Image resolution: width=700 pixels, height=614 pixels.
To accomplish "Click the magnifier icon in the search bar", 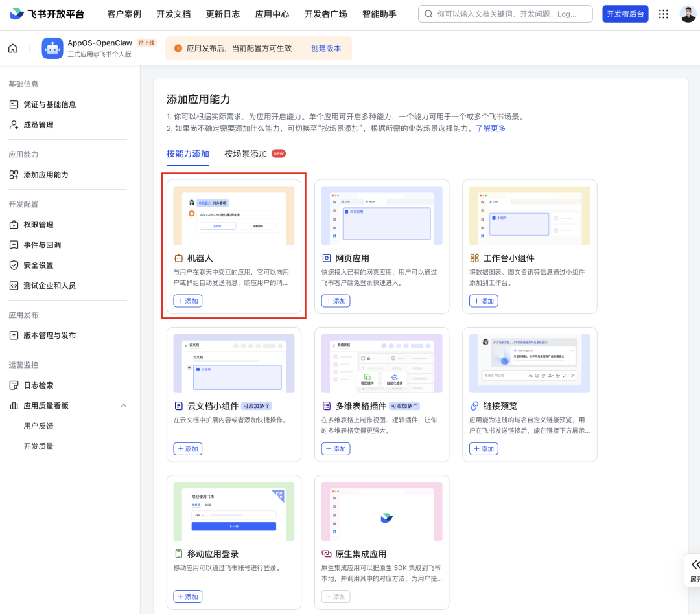I will [x=428, y=14].
